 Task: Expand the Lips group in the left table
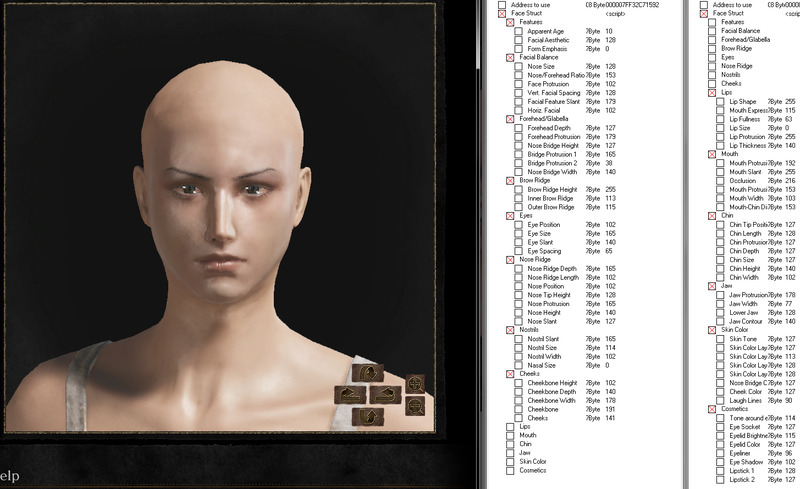(510, 427)
